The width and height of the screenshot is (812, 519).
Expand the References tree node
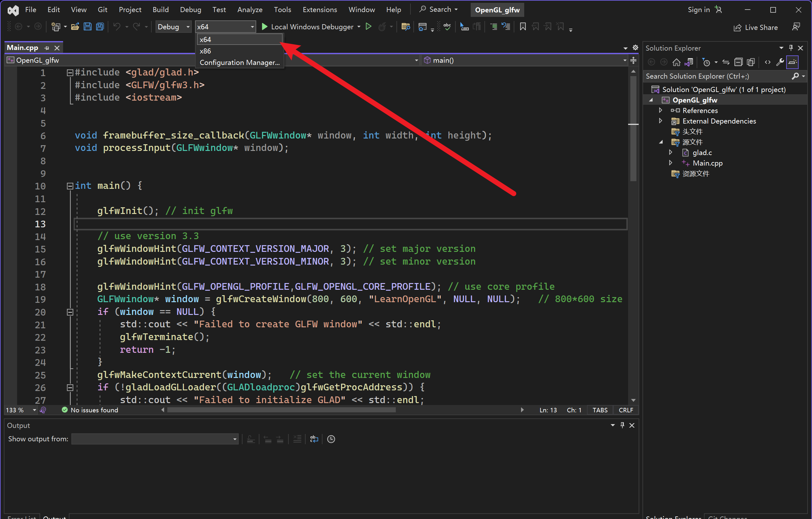tap(661, 110)
